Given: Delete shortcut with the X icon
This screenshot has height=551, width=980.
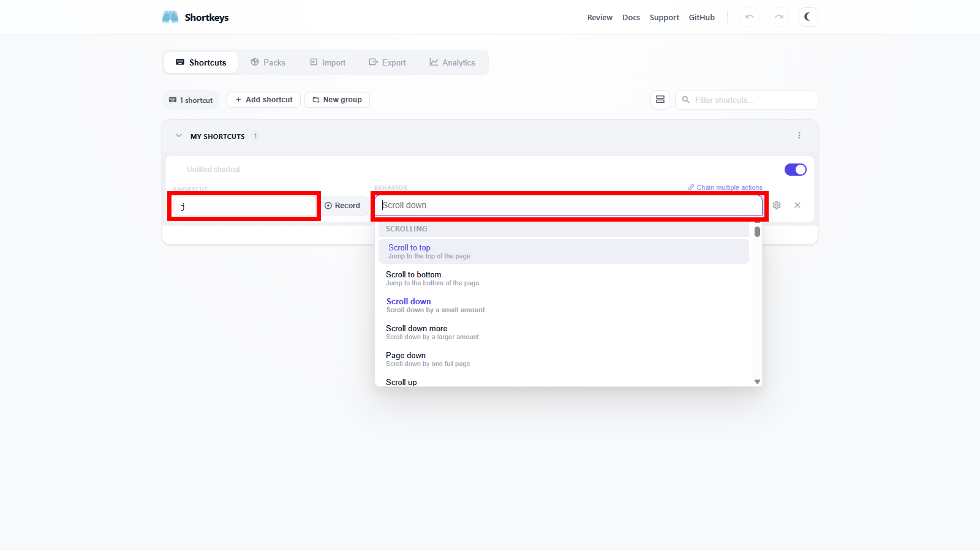Looking at the screenshot, I should pyautogui.click(x=797, y=205).
